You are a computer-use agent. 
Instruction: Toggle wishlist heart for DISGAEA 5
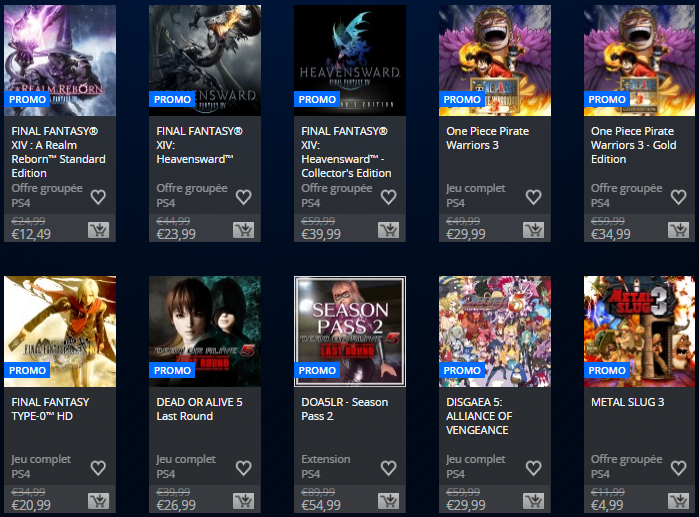(533, 468)
